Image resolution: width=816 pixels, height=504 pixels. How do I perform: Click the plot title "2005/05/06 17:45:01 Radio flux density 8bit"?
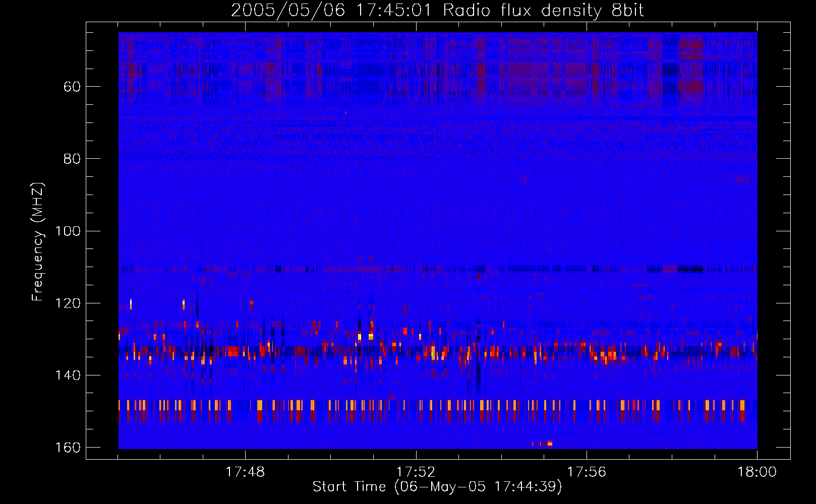[437, 11]
